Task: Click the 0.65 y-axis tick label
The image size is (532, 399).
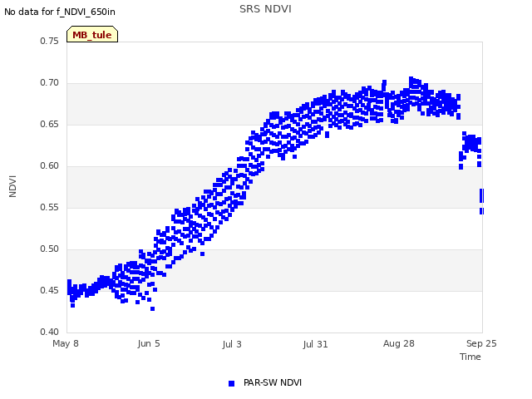Action: (50, 124)
